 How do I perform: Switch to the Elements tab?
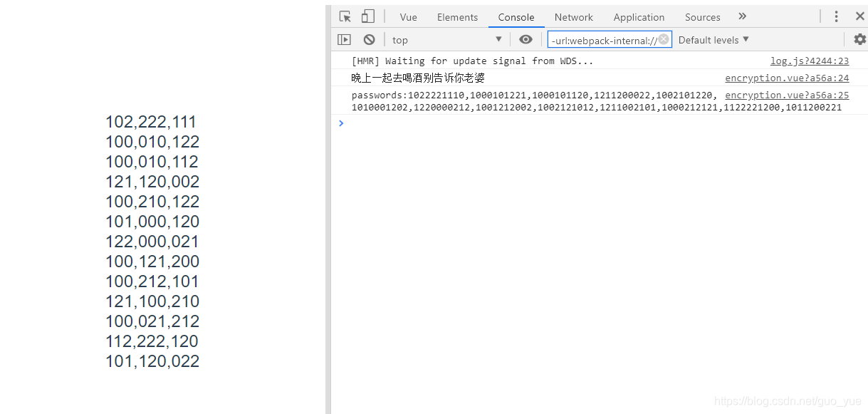[458, 17]
